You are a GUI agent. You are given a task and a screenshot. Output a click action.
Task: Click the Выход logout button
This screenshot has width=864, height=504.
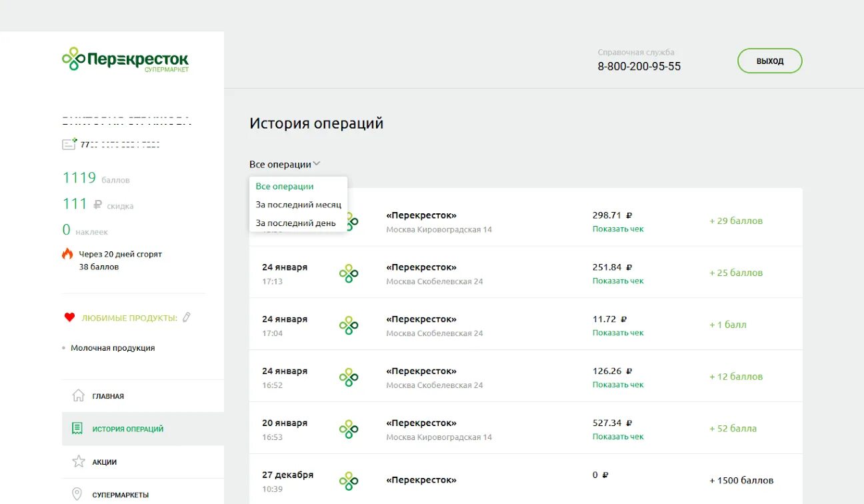coord(770,61)
